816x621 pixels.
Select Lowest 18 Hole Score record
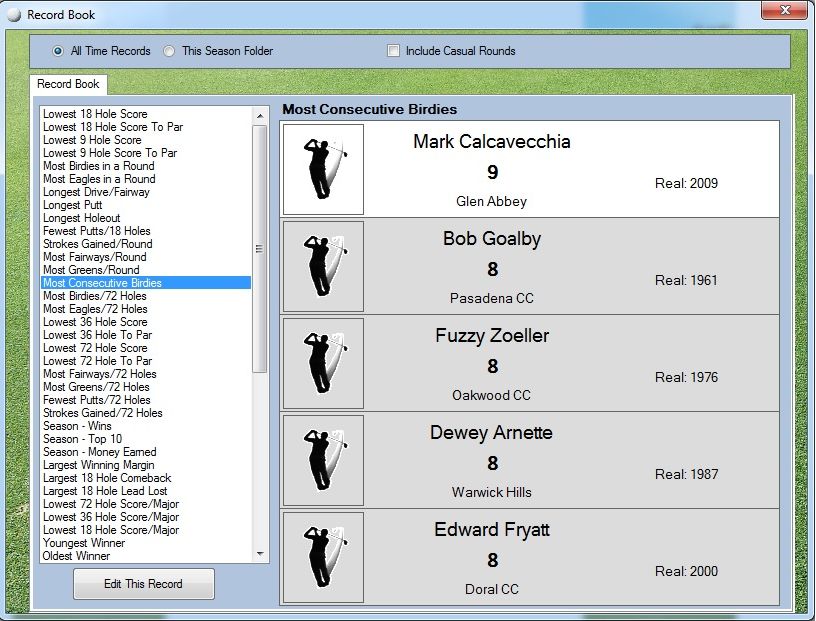click(95, 114)
